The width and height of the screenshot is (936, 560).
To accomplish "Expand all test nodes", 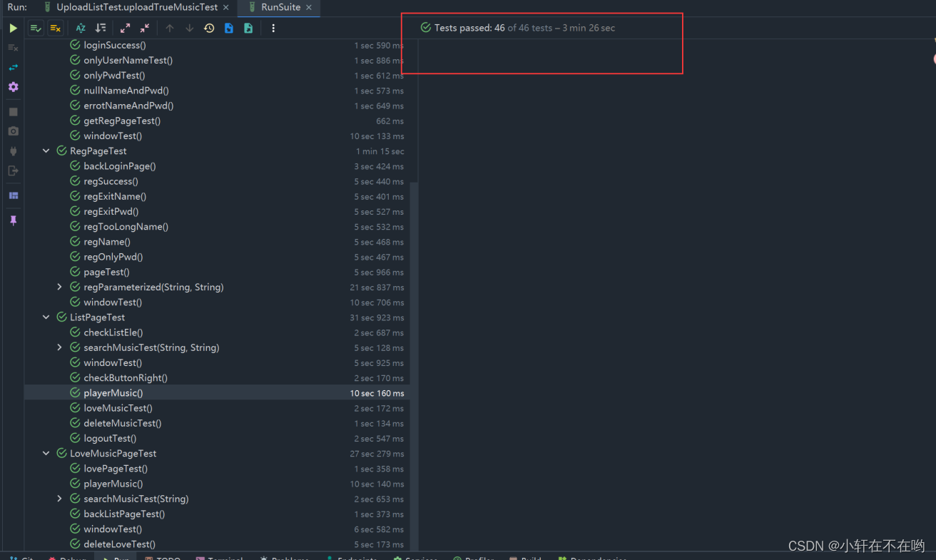I will (125, 28).
